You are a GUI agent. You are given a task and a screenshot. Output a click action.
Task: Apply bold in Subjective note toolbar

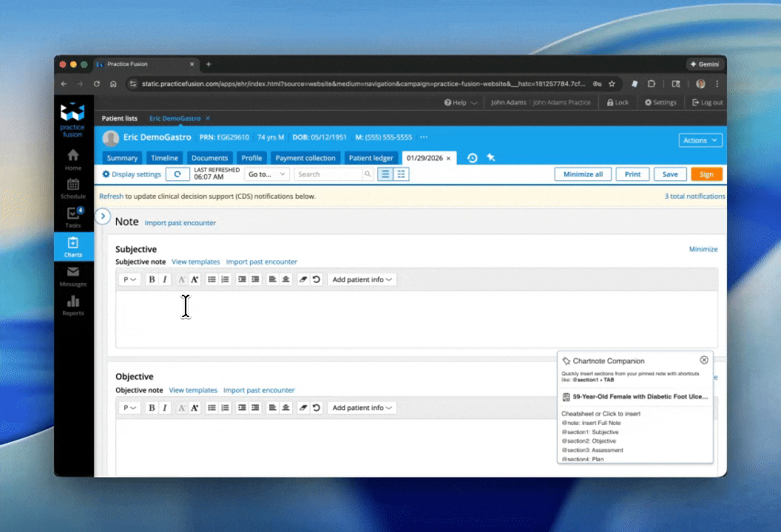tap(152, 280)
